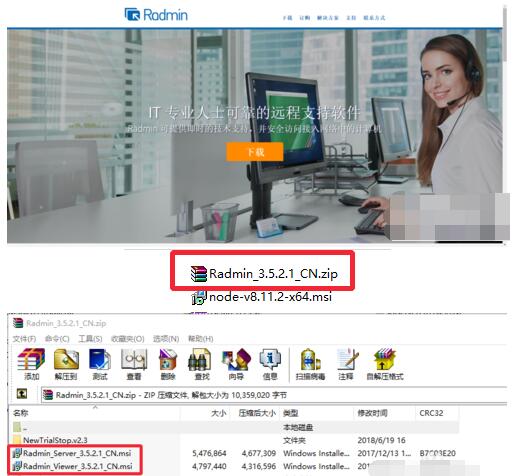Click the NewTrialStop.v2.3 folder icon

(17, 439)
